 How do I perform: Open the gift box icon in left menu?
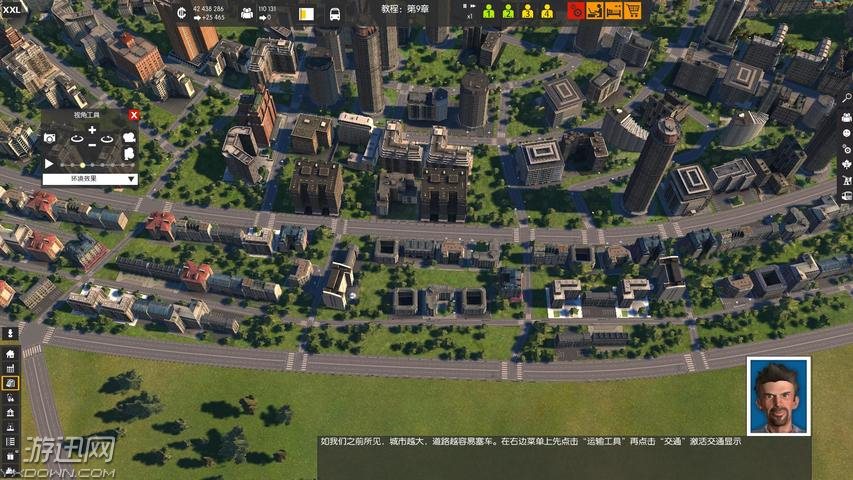point(10,457)
